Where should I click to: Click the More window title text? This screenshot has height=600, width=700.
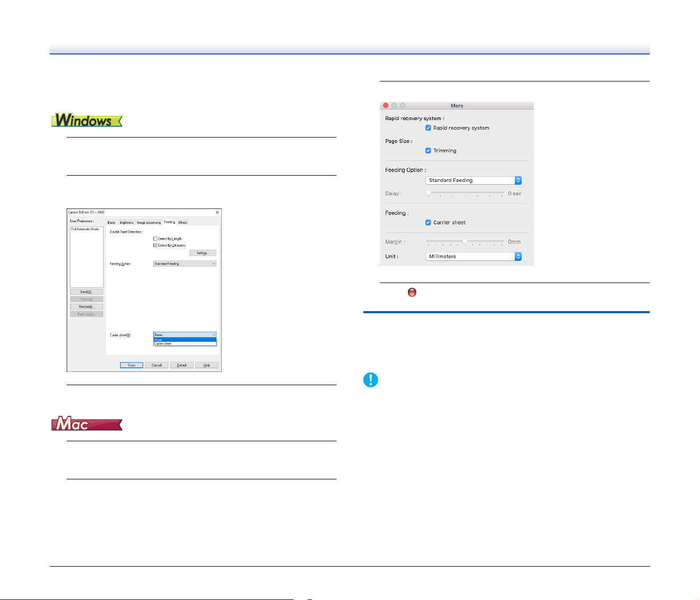[457, 106]
